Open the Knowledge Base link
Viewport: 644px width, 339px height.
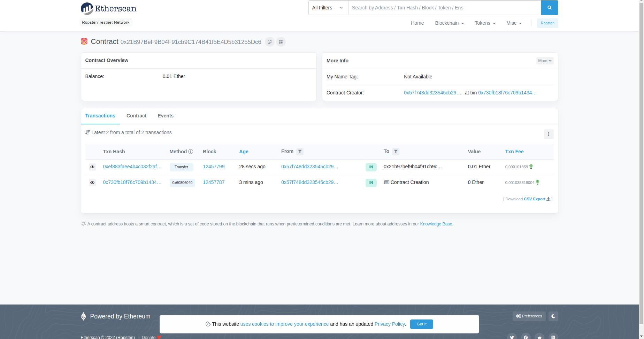point(436,224)
